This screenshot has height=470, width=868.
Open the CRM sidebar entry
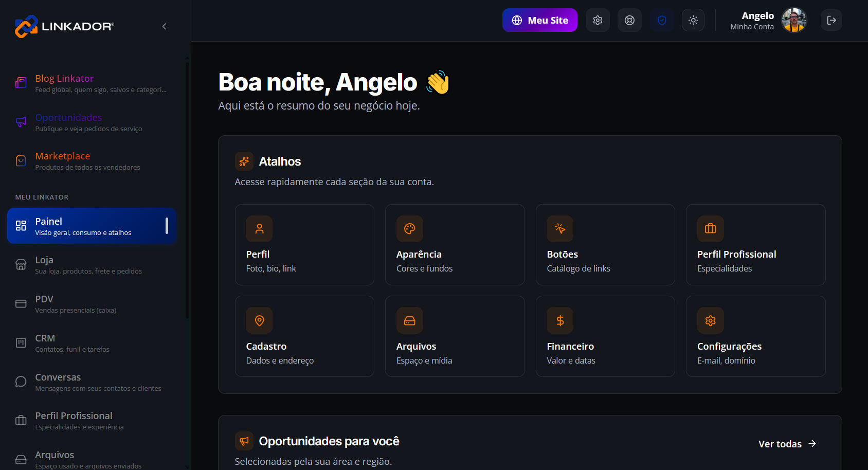coord(92,343)
